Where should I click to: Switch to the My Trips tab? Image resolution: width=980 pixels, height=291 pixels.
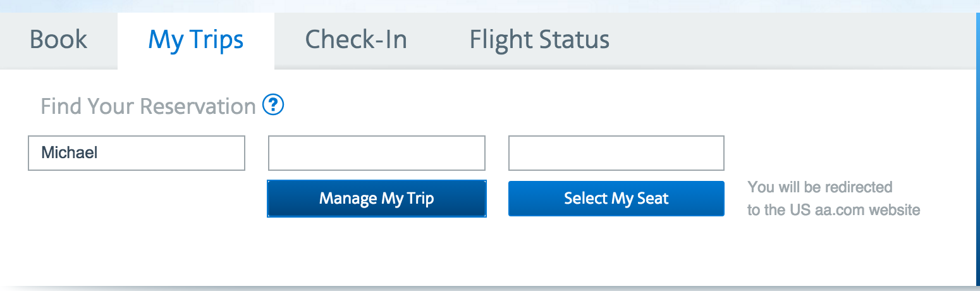(195, 40)
